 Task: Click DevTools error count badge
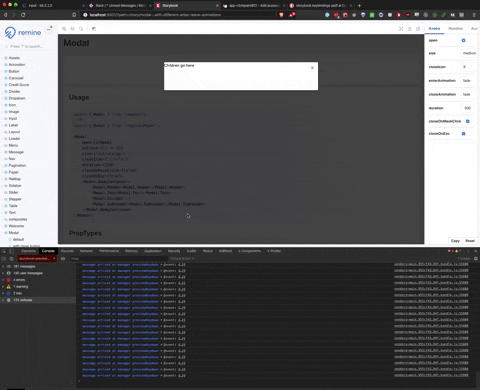click(x=450, y=251)
